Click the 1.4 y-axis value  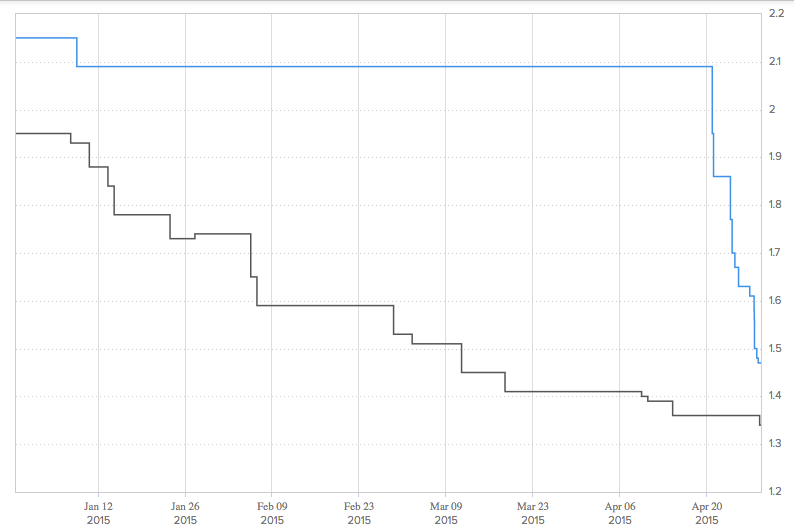pyautogui.click(x=775, y=395)
